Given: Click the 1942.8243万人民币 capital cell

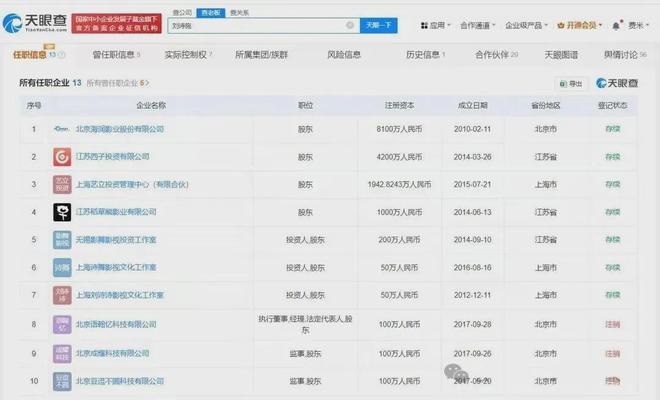Looking at the screenshot, I should 399,184.
